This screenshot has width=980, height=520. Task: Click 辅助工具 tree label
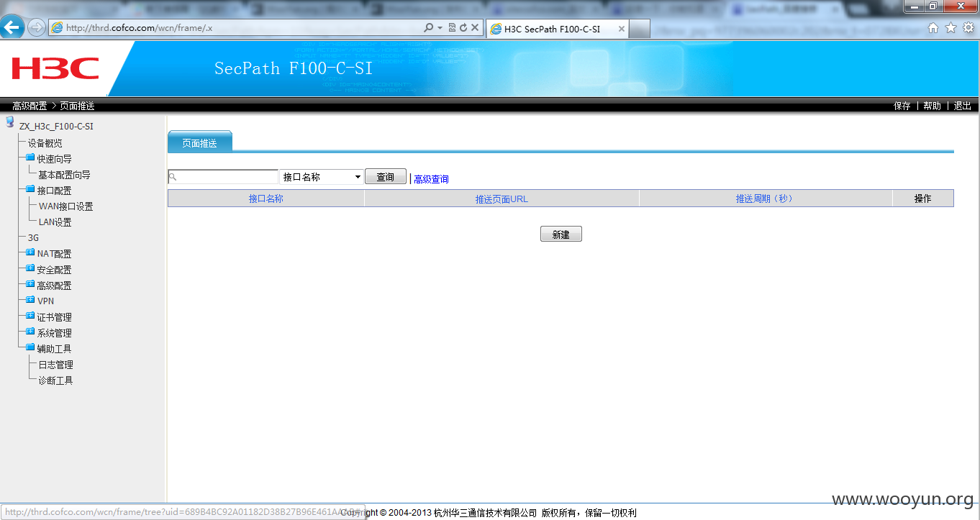(x=55, y=349)
